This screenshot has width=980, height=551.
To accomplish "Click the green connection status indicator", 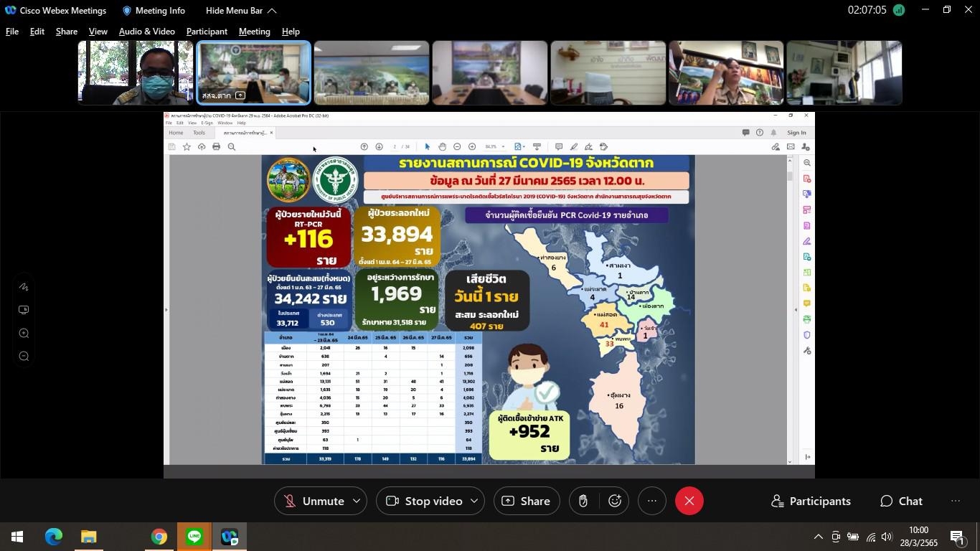I will pyautogui.click(x=899, y=10).
